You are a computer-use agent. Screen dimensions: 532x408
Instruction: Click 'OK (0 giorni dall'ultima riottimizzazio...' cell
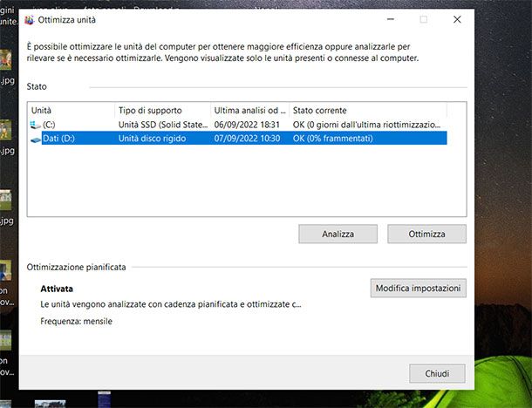pyautogui.click(x=366, y=125)
